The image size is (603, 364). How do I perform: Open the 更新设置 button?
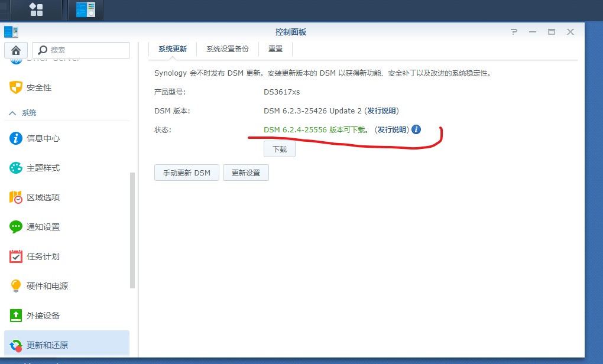tap(246, 173)
